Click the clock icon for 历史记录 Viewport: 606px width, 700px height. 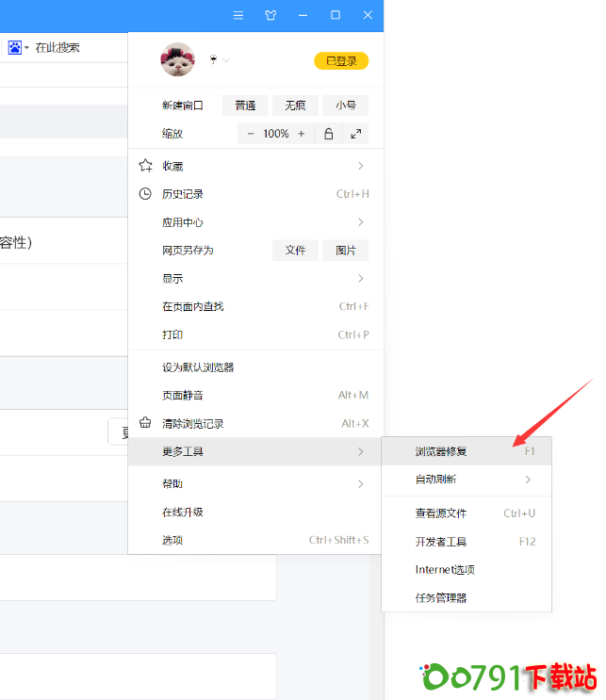[x=145, y=194]
